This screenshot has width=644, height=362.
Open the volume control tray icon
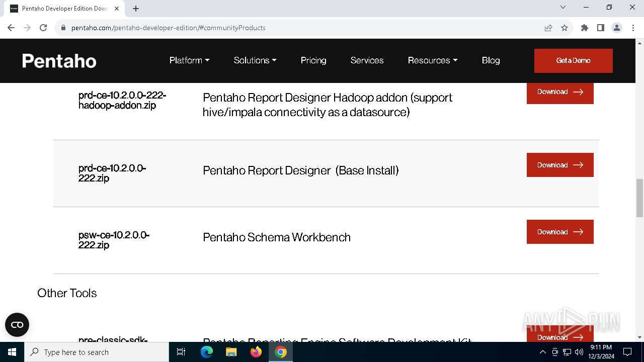click(x=579, y=352)
